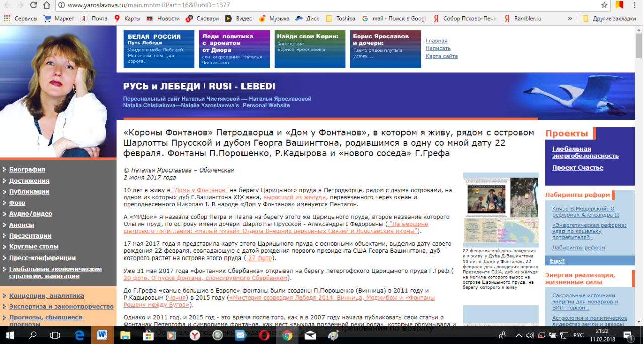Bookmark this page with the star icon
Screen dimensions: 644x344
click(x=604, y=5)
